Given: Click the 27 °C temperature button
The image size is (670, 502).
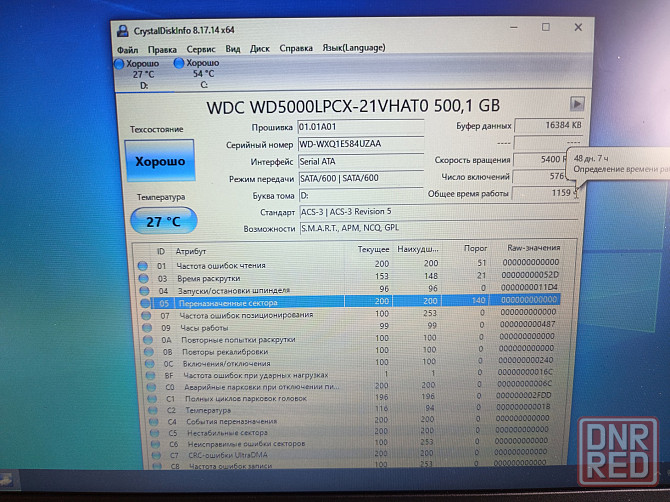Looking at the screenshot, I should coord(164,221).
